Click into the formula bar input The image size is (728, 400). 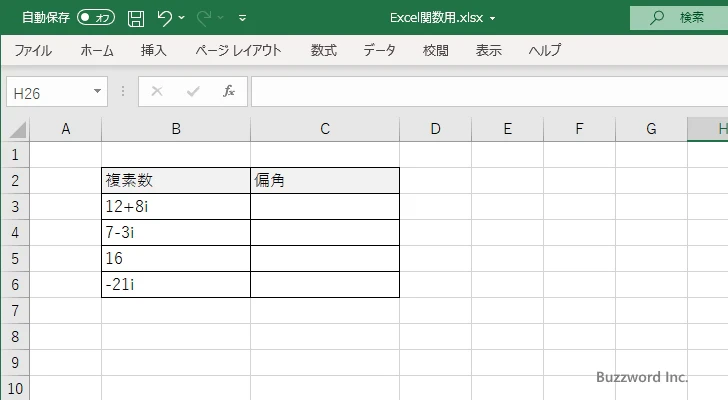point(489,92)
